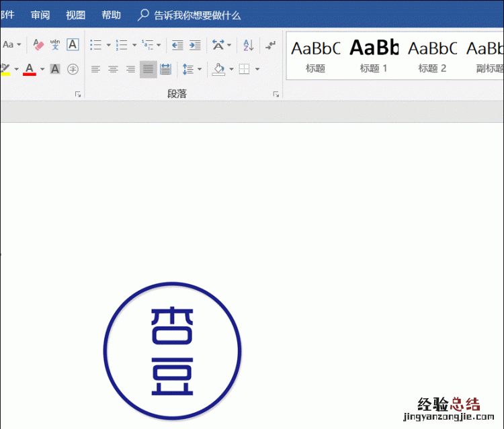Open the font color dropdown arrow
504x429 pixels.
click(42, 69)
